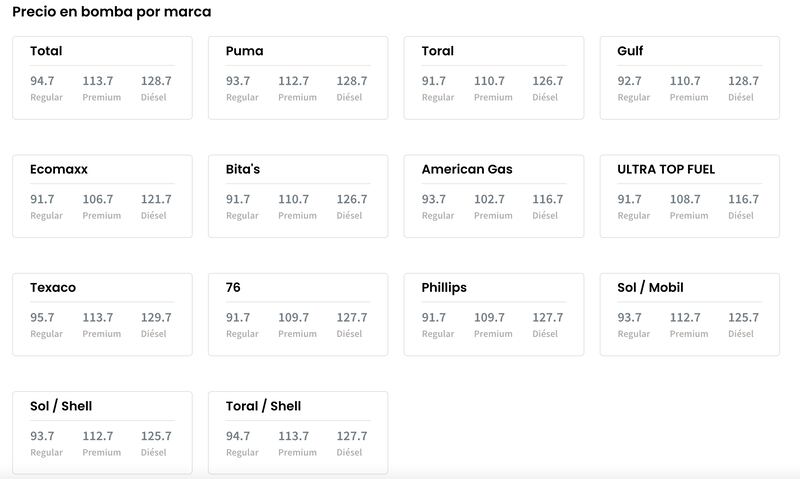Click Ecomaxx 106.7 Premium price
The width and height of the screenshot is (800, 479).
pos(98,199)
